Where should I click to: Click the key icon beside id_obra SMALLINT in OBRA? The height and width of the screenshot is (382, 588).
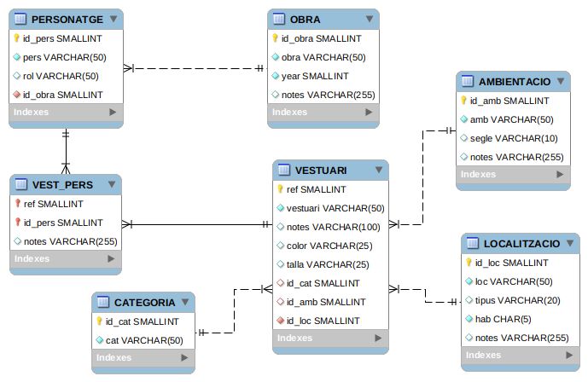click(275, 38)
